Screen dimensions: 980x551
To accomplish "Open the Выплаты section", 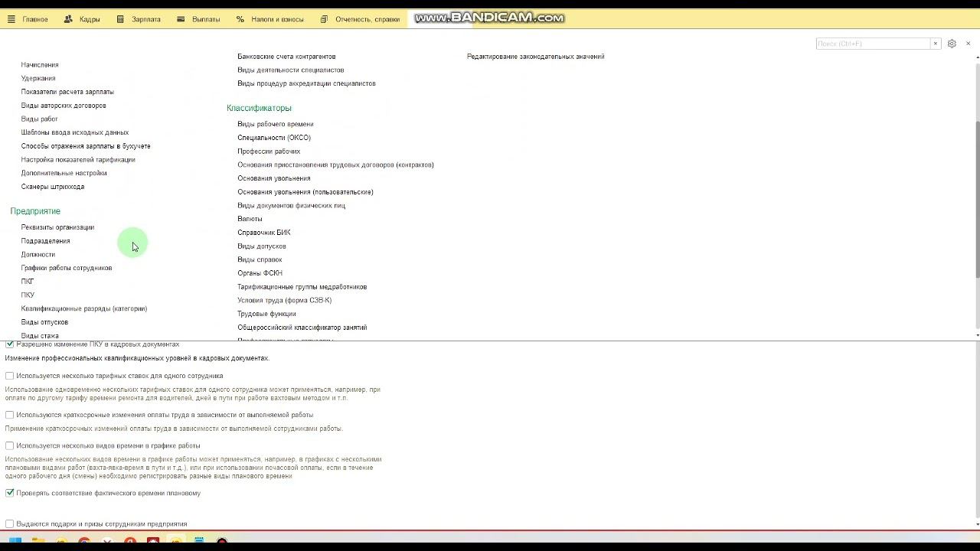I will (x=198, y=19).
